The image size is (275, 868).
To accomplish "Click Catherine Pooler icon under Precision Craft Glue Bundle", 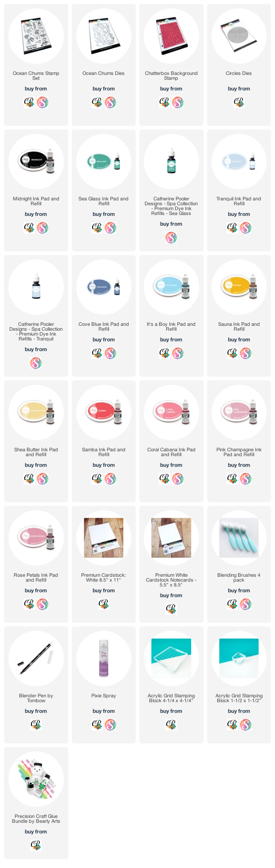I will [36, 845].
